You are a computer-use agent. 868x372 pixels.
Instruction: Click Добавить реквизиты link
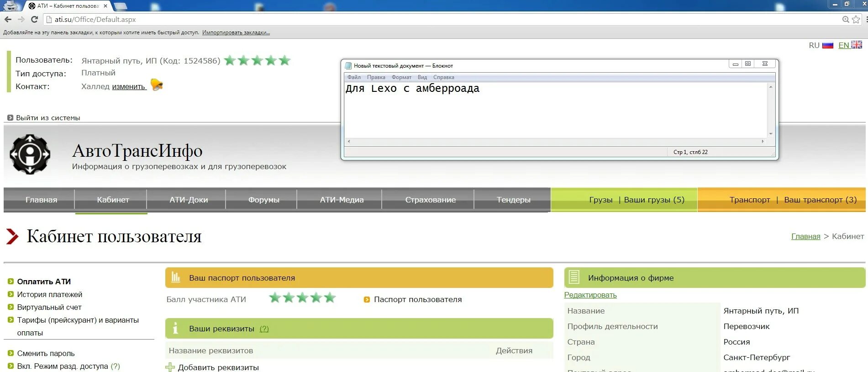point(218,367)
